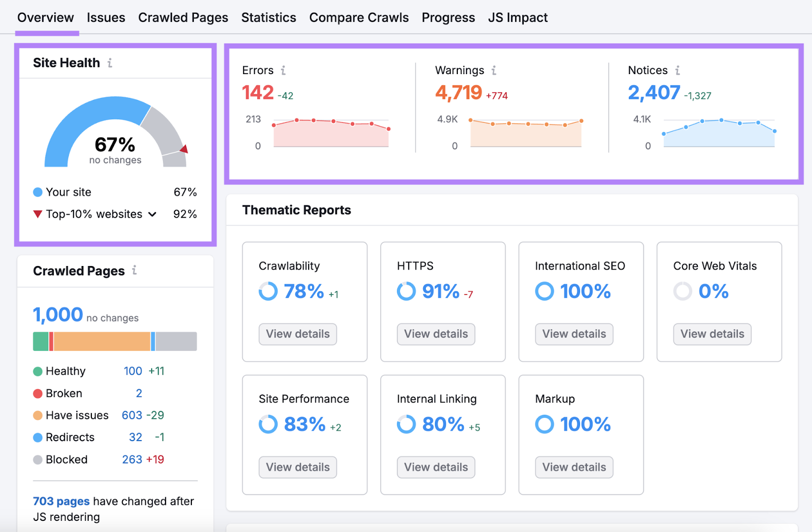Click the 142 errors count
Viewport: 812px width, 532px height.
coord(258,93)
